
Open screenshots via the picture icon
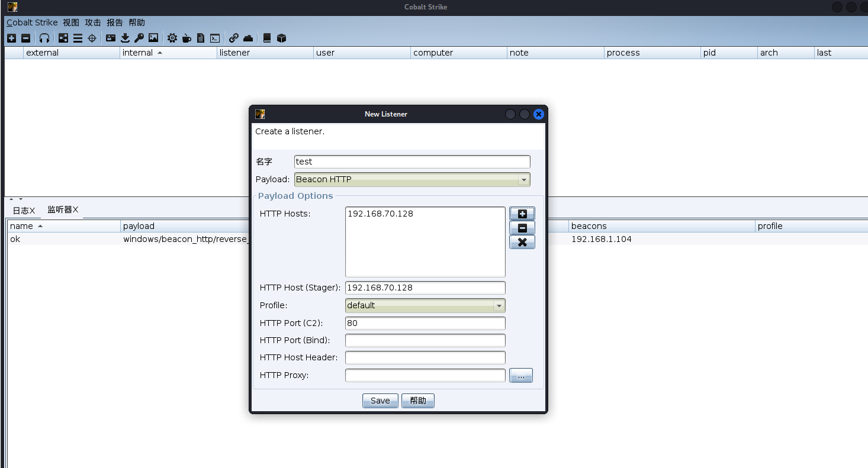[153, 38]
